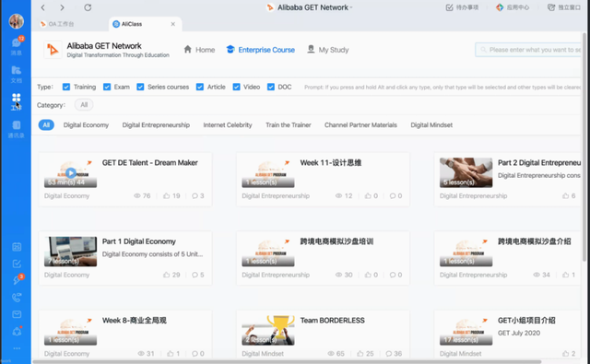Open the Week 8 course title
This screenshot has width=590, height=364.
(135, 321)
